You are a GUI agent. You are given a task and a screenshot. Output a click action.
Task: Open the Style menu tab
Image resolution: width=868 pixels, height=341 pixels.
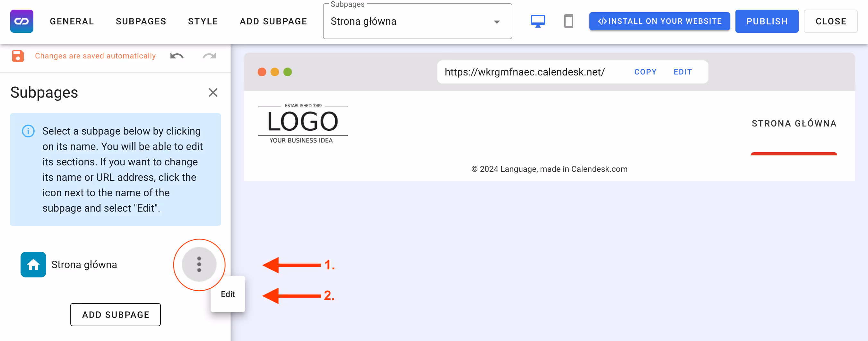[x=203, y=21]
